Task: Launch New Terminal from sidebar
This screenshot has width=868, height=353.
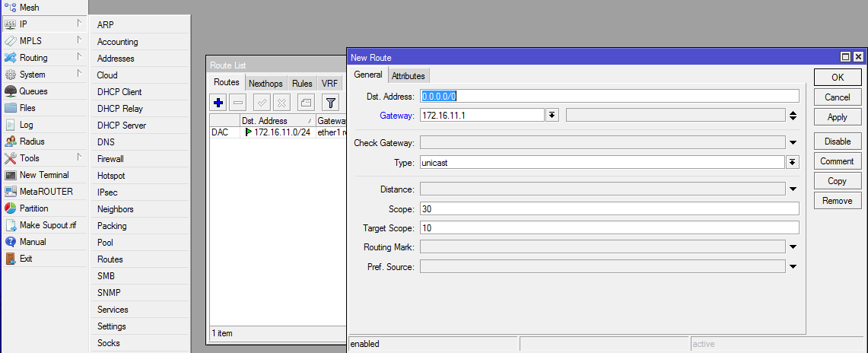Action: (44, 175)
